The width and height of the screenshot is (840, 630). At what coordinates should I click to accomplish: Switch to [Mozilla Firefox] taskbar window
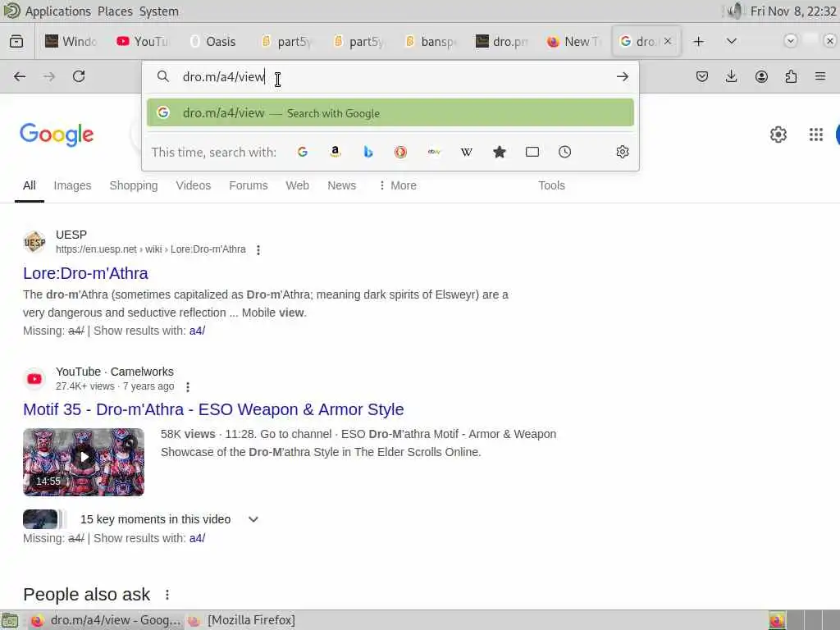click(242, 620)
